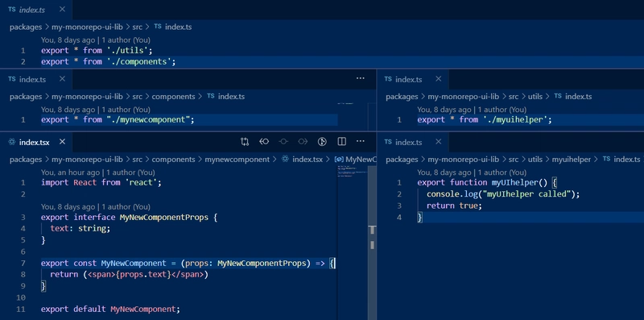Split the index.tsx editor right
Viewport: 644px width, 320px height.
tap(341, 142)
